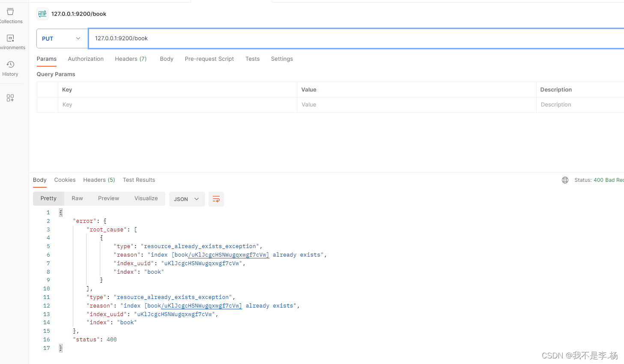Click the "error" key on line 2
Viewport: 624px width, 364px height.
tap(84, 221)
